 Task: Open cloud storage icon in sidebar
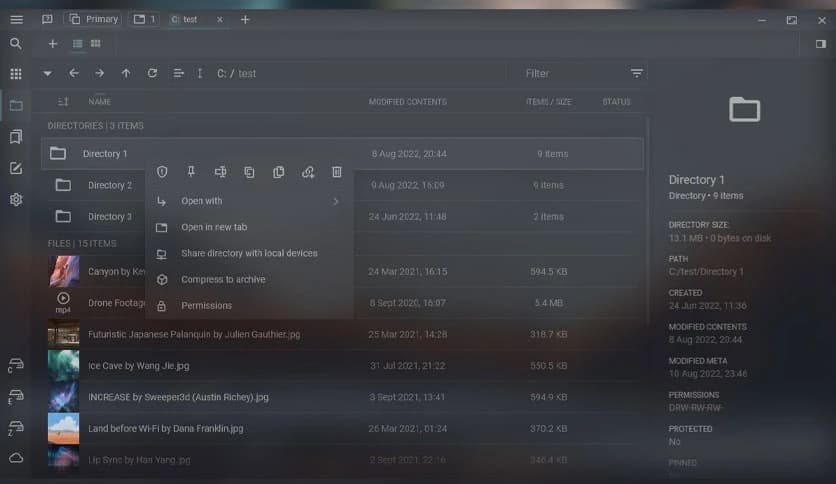coord(16,458)
